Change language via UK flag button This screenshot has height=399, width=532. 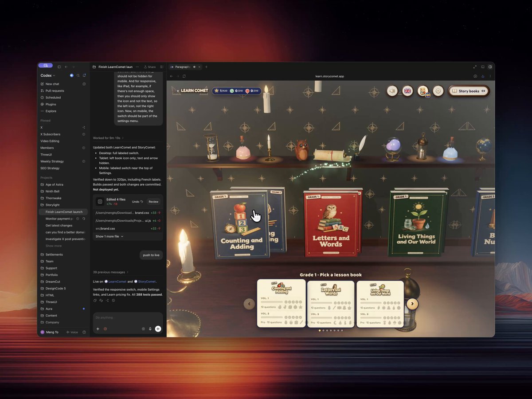click(x=407, y=91)
